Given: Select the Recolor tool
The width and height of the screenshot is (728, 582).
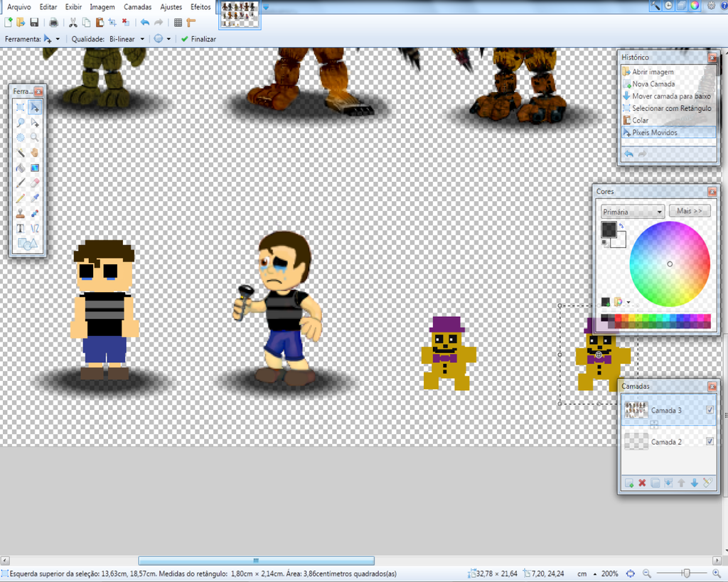Looking at the screenshot, I should 35,213.
